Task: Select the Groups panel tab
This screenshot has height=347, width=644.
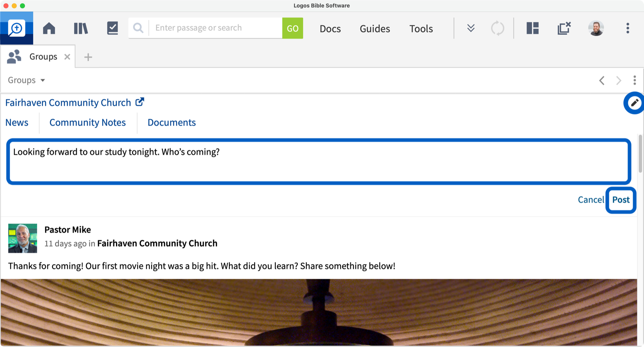Action: (38, 57)
